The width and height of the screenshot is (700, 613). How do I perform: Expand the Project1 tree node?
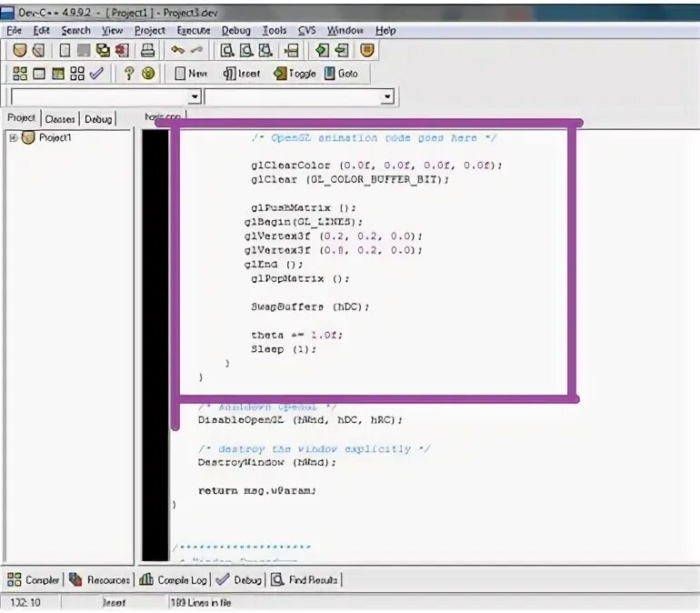pyautogui.click(x=14, y=137)
